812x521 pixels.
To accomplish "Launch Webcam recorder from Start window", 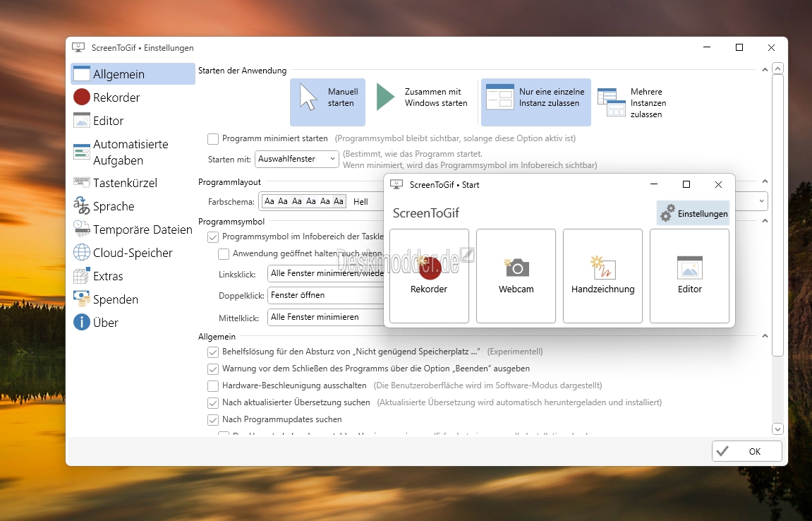I will point(516,276).
